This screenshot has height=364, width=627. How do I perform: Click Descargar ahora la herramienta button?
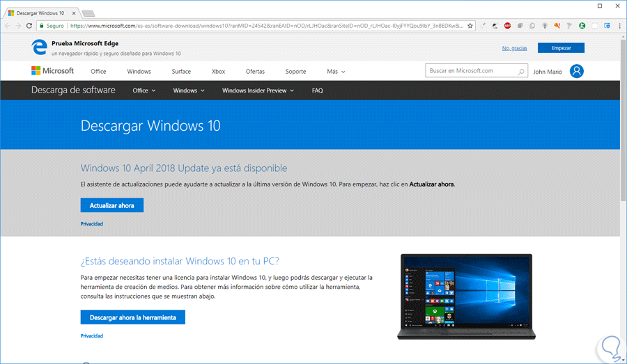133,317
